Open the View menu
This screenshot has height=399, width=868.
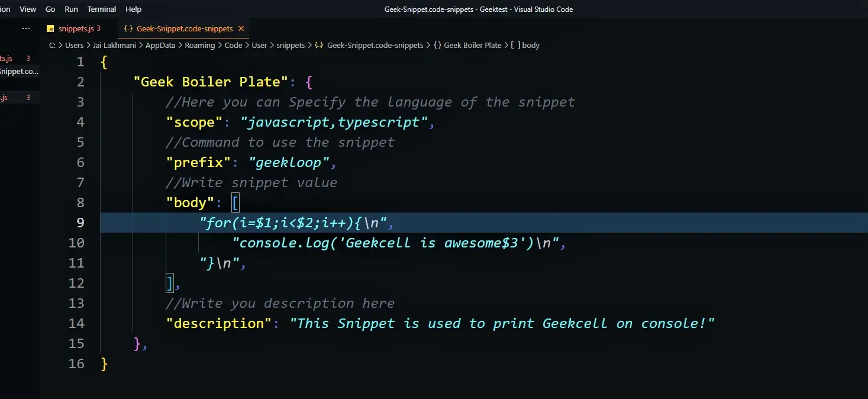[x=28, y=9]
